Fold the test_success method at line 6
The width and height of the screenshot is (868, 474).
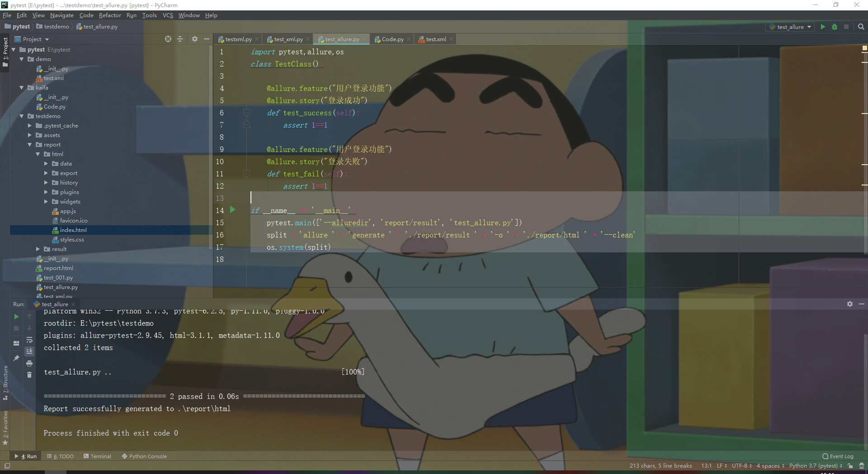pyautogui.click(x=246, y=112)
